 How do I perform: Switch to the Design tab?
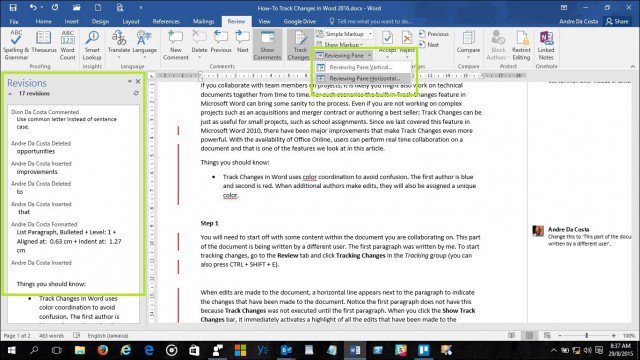tap(100, 21)
